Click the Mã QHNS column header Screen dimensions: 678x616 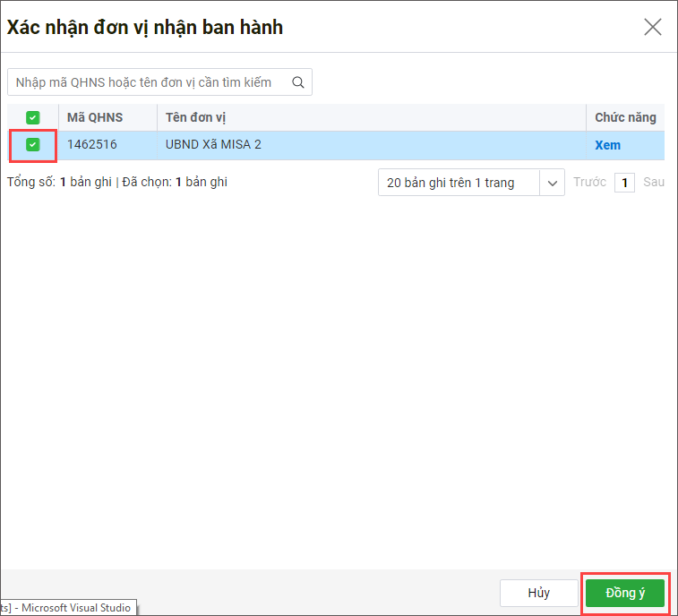[95, 117]
